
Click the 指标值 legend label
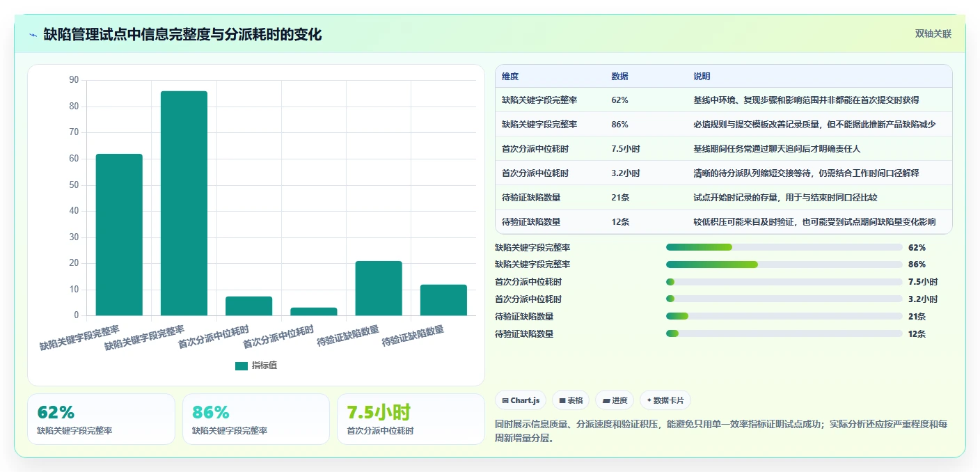point(264,365)
